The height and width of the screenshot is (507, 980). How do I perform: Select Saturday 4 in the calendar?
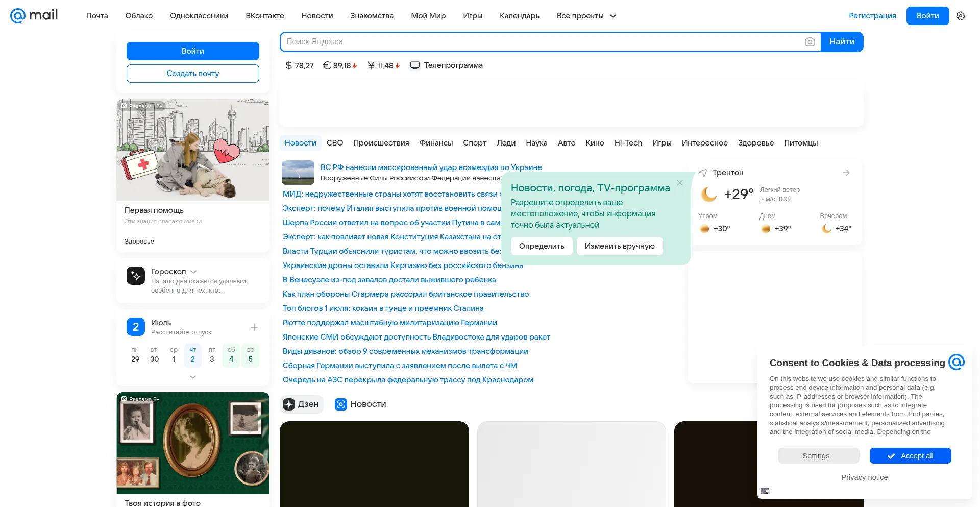coord(231,355)
